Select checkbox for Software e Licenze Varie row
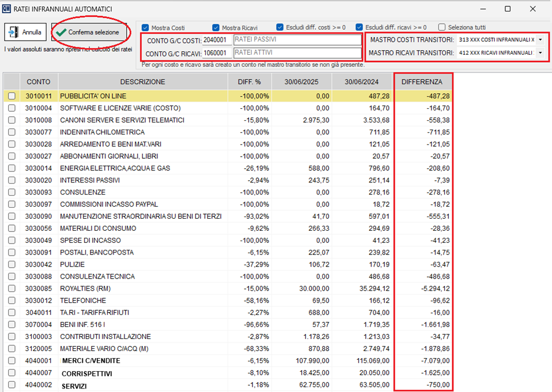This screenshot has height=392, width=552. click(12, 108)
